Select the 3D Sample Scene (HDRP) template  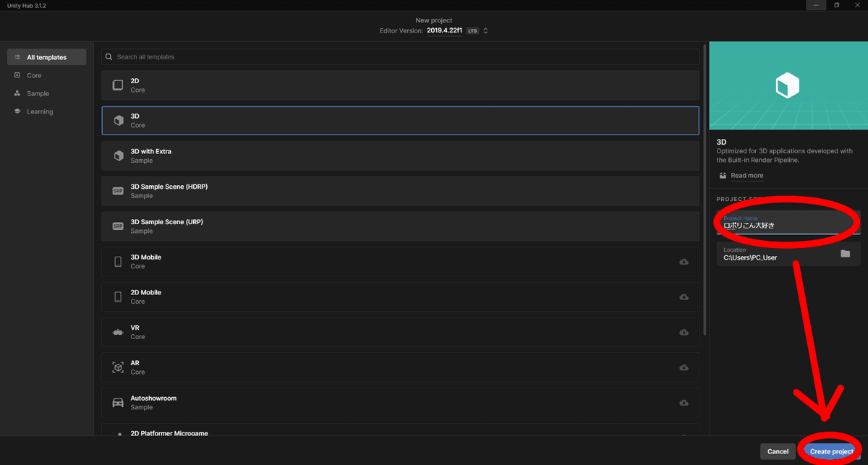pyautogui.click(x=401, y=191)
